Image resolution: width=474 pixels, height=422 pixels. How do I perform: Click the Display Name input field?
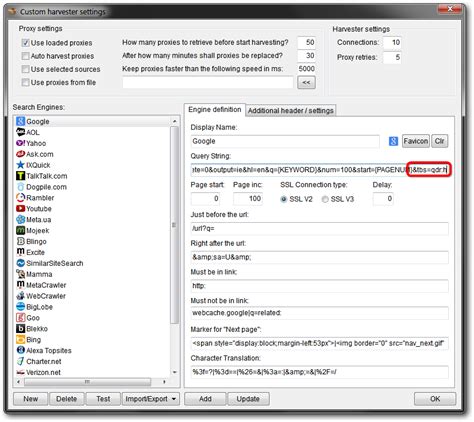click(285, 141)
